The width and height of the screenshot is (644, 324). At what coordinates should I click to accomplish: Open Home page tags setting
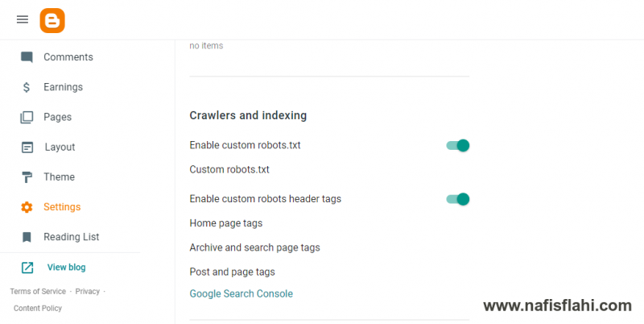tap(226, 223)
